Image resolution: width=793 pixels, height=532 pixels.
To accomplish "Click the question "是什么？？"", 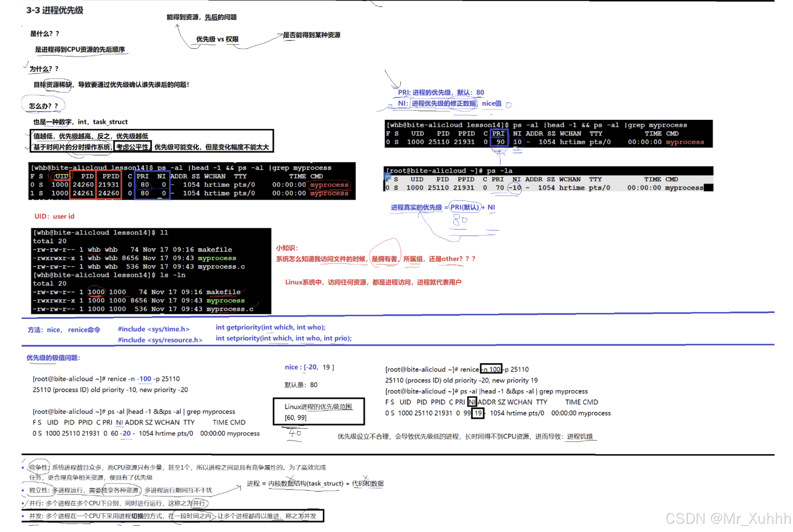I will coord(44,34).
